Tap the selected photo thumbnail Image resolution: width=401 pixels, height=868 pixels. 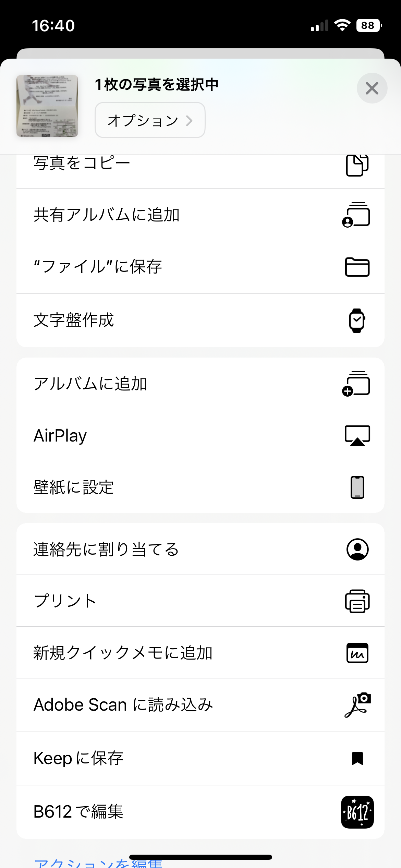pyautogui.click(x=47, y=106)
